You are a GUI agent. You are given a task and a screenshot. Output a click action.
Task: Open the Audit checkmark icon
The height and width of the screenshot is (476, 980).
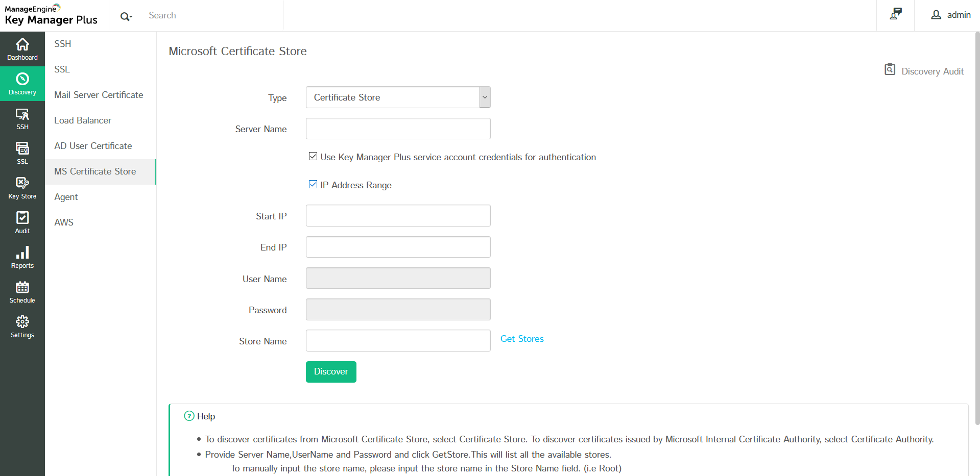tap(22, 218)
